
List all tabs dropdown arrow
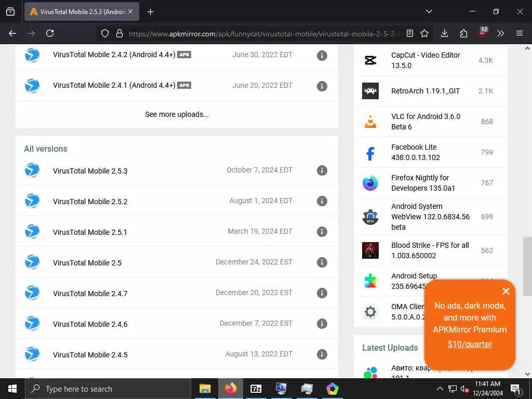coord(429,11)
